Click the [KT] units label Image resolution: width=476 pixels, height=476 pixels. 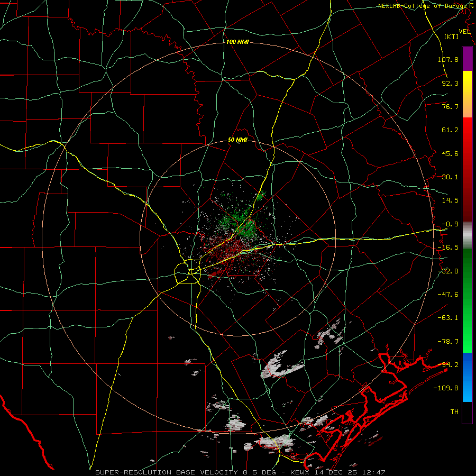click(x=452, y=37)
